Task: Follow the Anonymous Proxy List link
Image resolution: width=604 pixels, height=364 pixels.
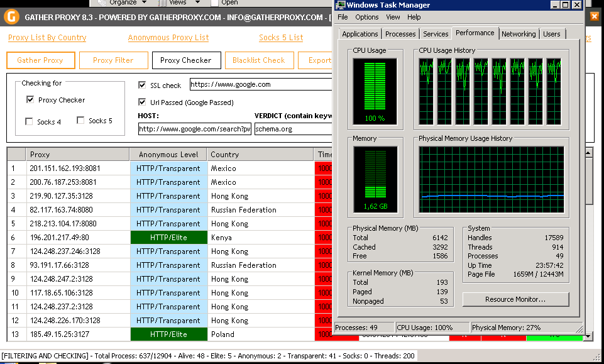Action: point(168,37)
